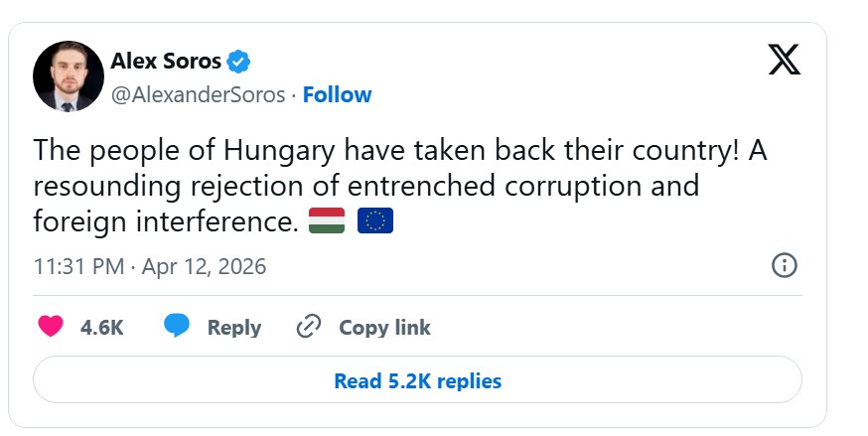Click the Hungary flag emoji
This screenshot has width=868, height=436.
327,220
